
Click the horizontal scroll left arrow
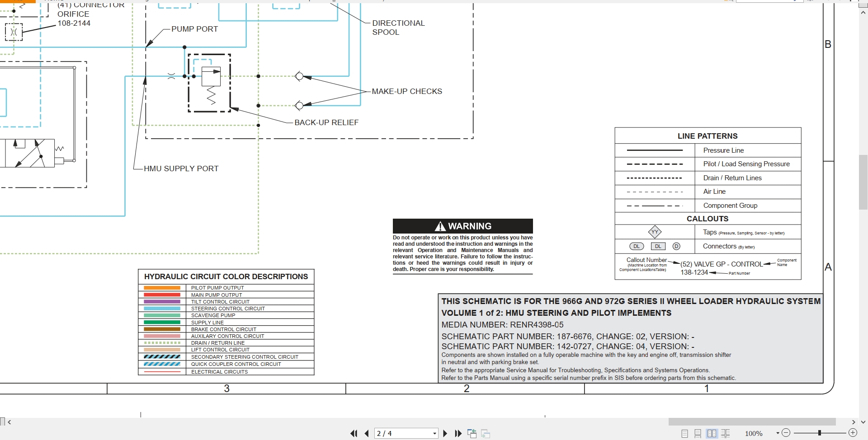9,422
